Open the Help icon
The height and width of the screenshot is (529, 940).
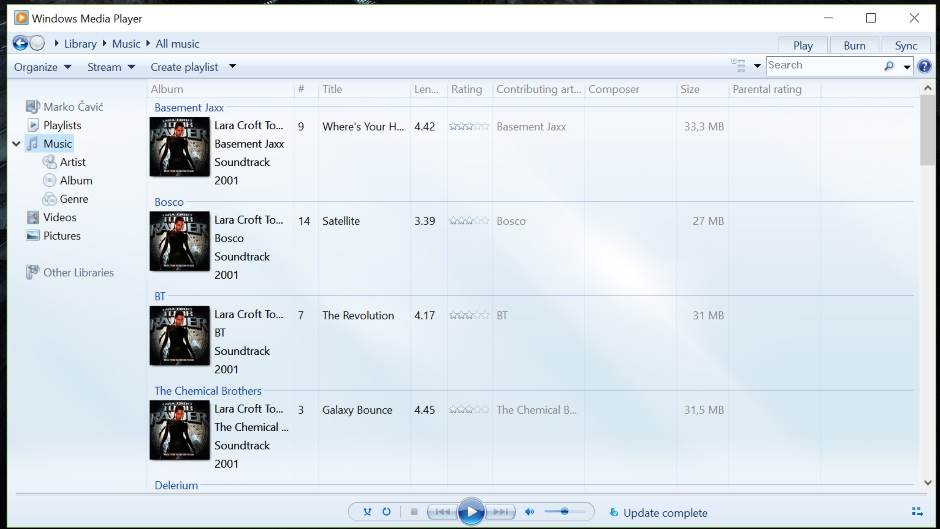click(925, 66)
